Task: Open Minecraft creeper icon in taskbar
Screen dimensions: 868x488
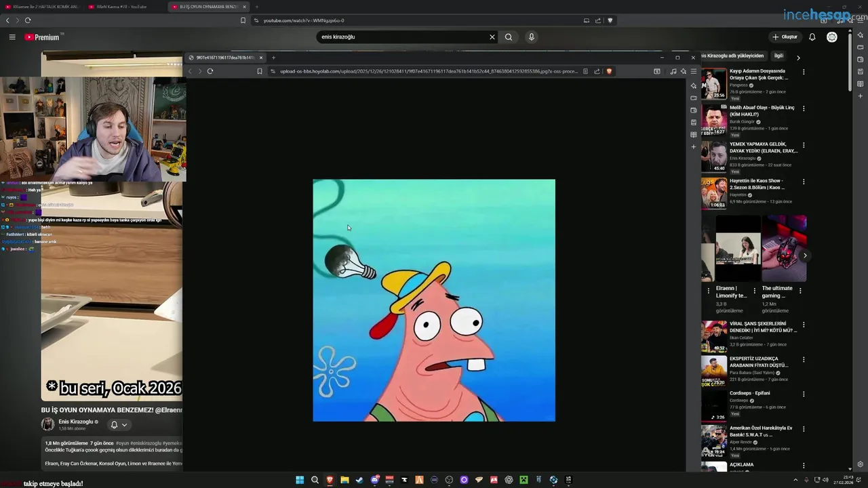Action: click(x=524, y=480)
